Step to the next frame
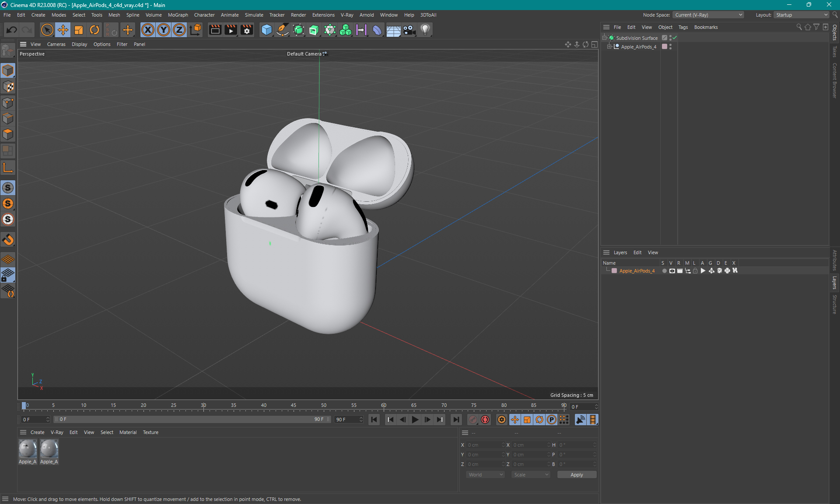This screenshot has height=504, width=840. pos(427,420)
